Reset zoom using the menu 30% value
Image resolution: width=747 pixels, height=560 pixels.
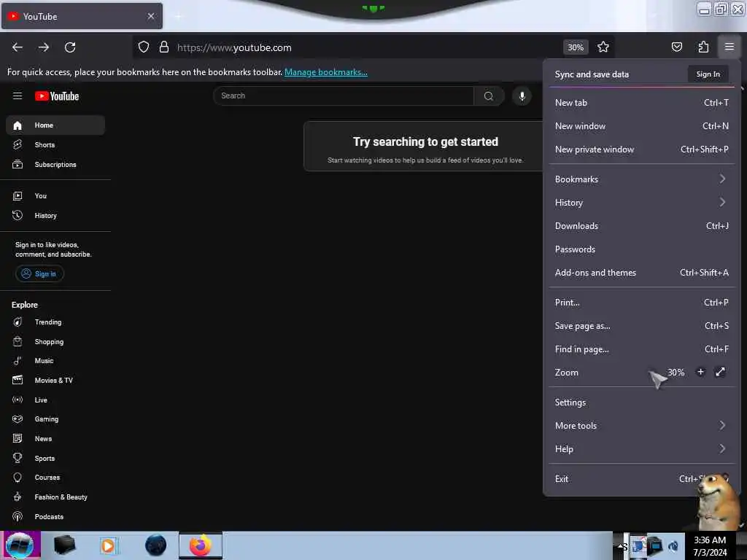[x=676, y=373]
